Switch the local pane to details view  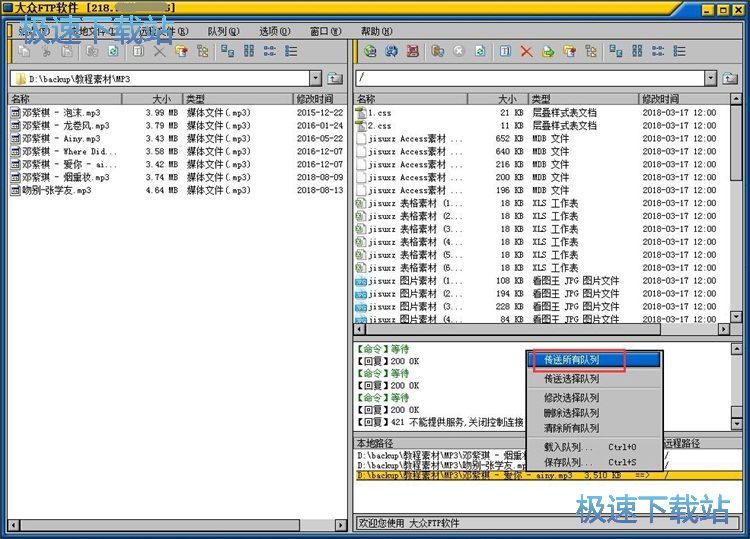[x=291, y=51]
